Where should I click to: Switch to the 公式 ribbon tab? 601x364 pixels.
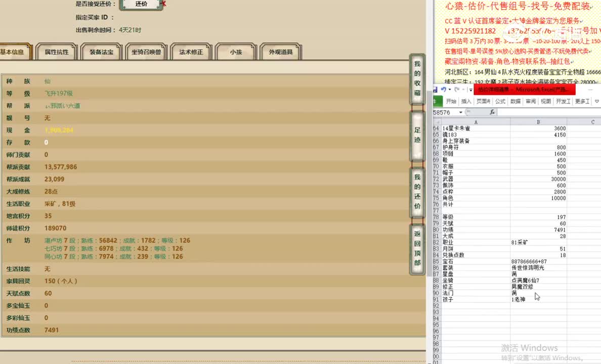click(x=500, y=101)
